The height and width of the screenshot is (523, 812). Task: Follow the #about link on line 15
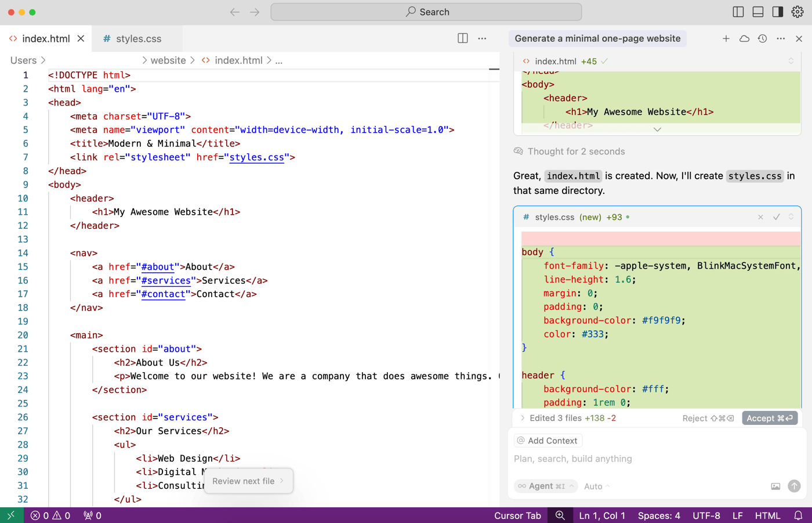pyautogui.click(x=158, y=267)
